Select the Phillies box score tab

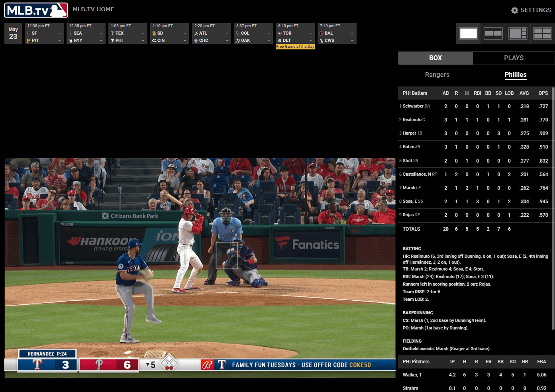point(516,75)
